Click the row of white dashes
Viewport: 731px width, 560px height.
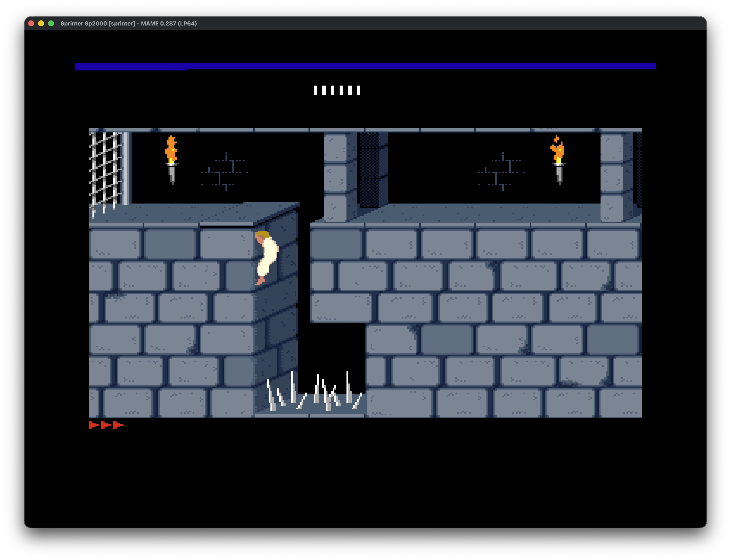(337, 90)
